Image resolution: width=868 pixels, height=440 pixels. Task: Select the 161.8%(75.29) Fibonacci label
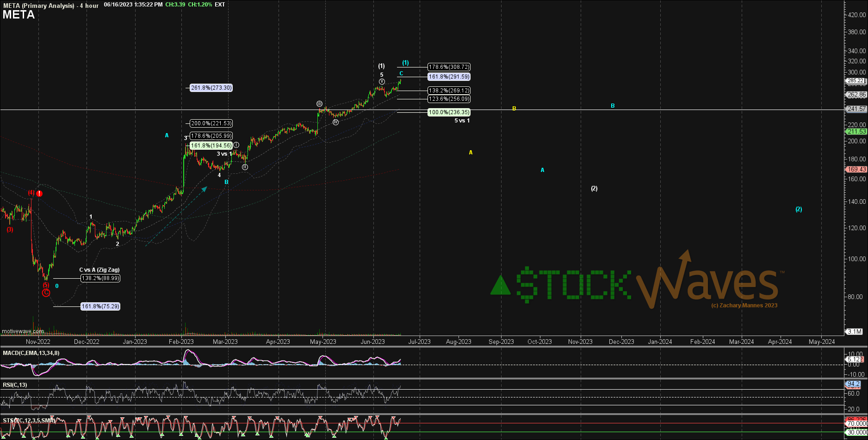coord(100,306)
